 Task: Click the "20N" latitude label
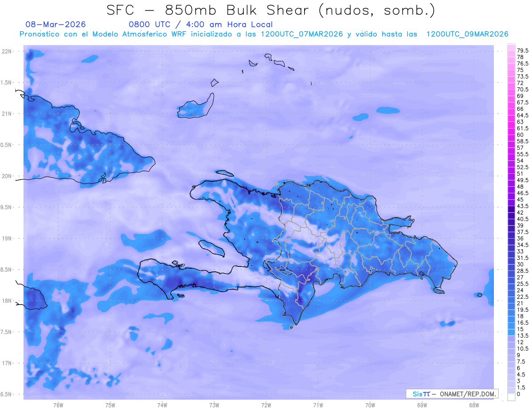point(7,176)
